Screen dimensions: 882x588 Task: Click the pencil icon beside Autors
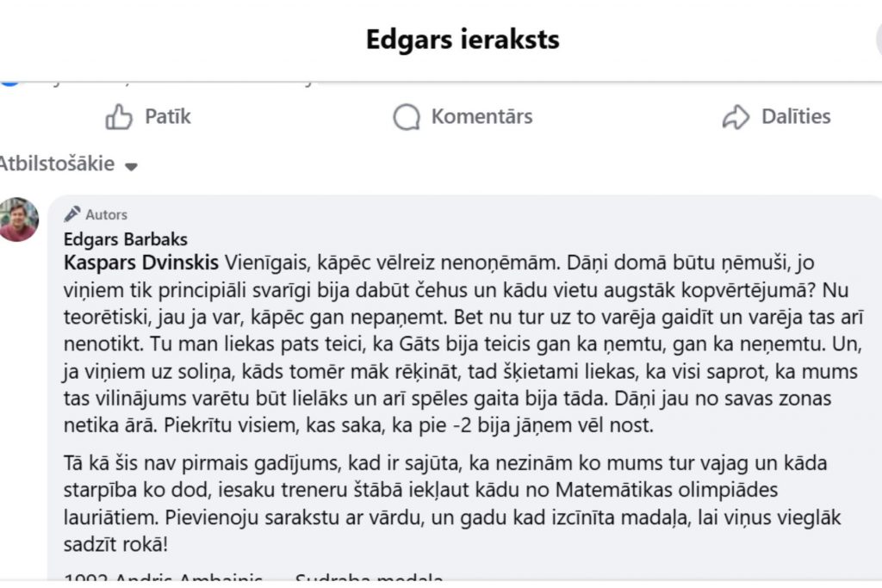click(x=72, y=214)
